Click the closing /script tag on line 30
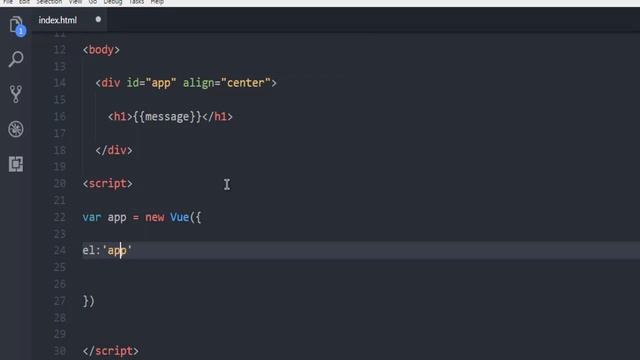Screen dimensions: 640x360 111,351
